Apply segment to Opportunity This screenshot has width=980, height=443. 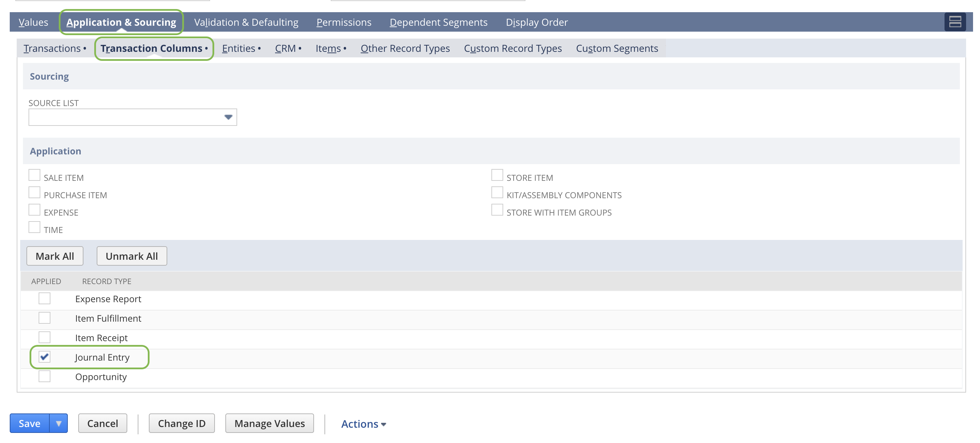click(x=45, y=377)
